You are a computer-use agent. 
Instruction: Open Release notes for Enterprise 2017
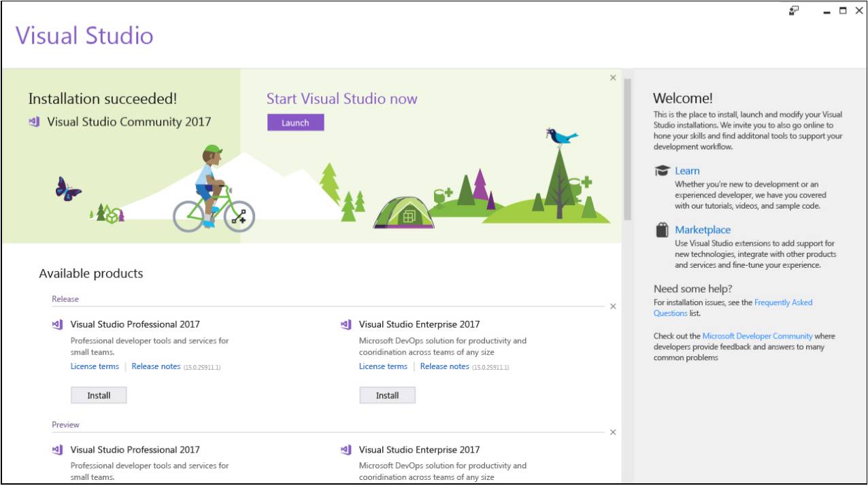click(x=444, y=366)
